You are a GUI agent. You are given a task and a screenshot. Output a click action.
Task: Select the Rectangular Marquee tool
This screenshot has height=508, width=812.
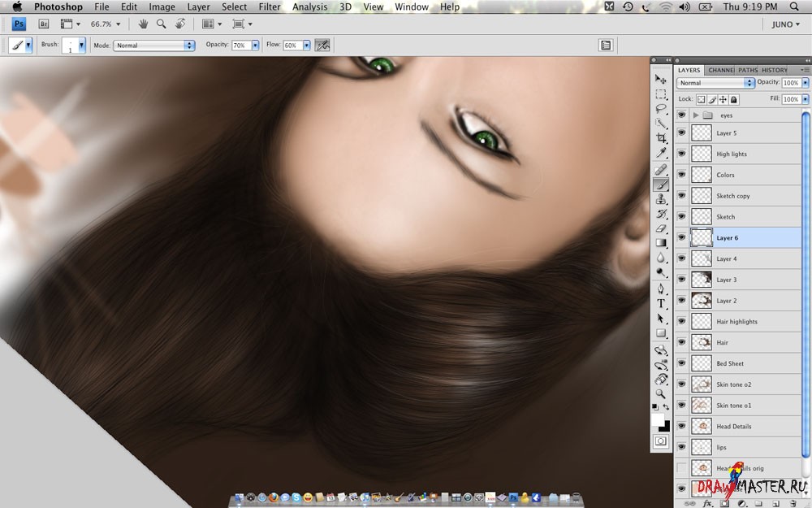[x=661, y=93]
